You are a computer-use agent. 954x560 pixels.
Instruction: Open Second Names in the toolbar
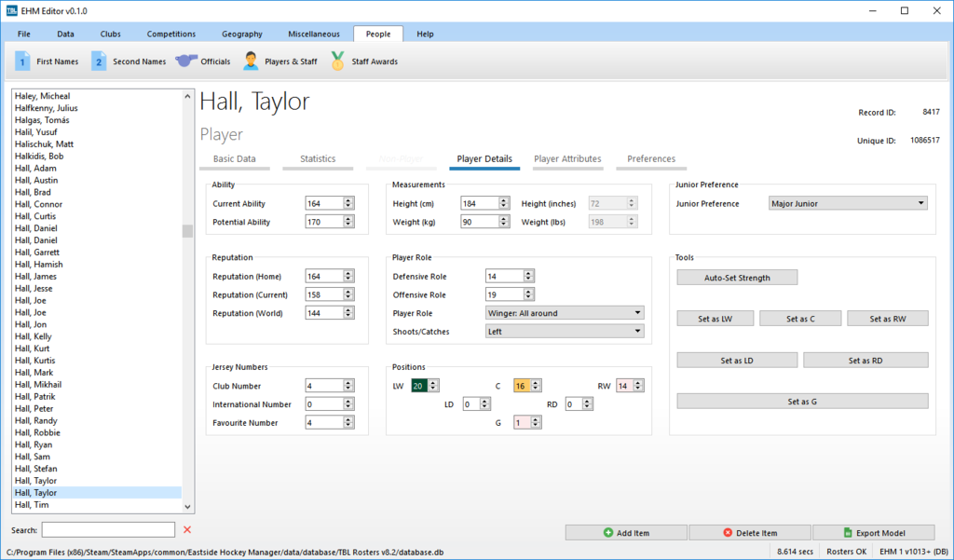pyautogui.click(x=129, y=61)
